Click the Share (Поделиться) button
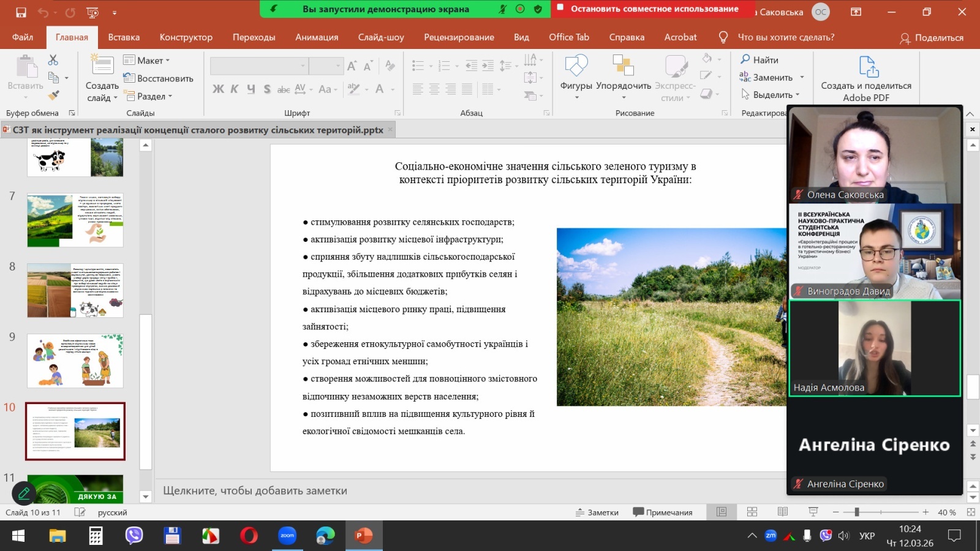The width and height of the screenshot is (980, 551). (932, 38)
